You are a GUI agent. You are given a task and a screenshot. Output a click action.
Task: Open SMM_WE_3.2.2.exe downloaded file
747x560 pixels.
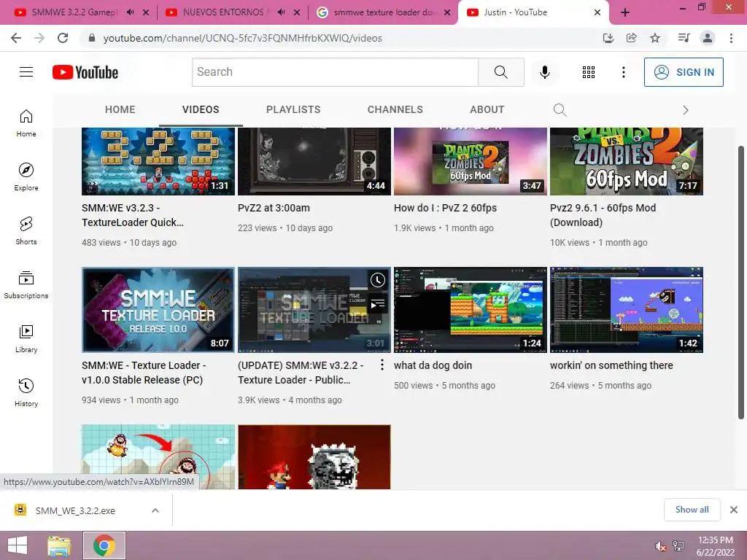click(75, 510)
